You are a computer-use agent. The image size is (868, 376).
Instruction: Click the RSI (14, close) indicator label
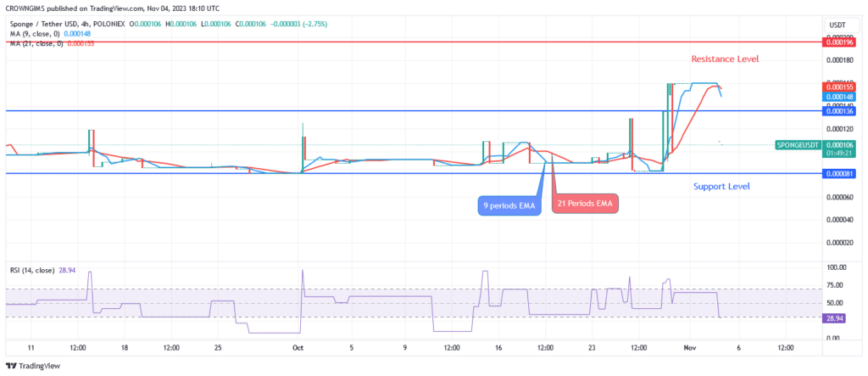click(32, 271)
